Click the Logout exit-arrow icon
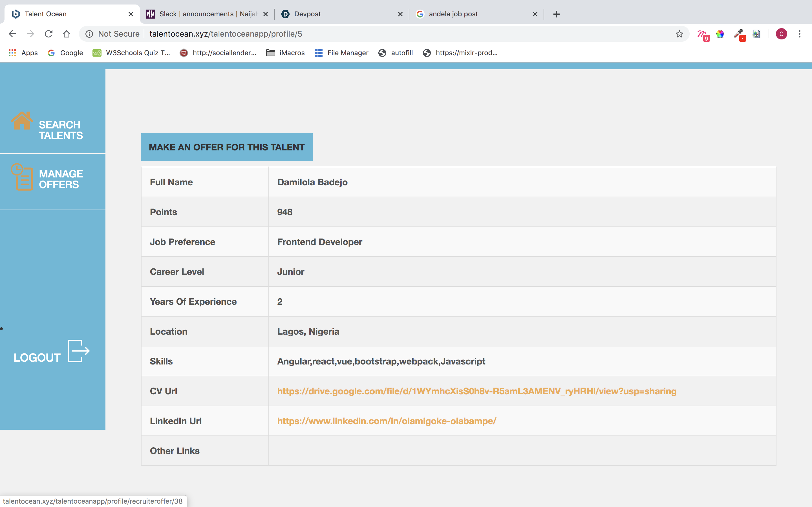The width and height of the screenshot is (812, 507). 78,351
